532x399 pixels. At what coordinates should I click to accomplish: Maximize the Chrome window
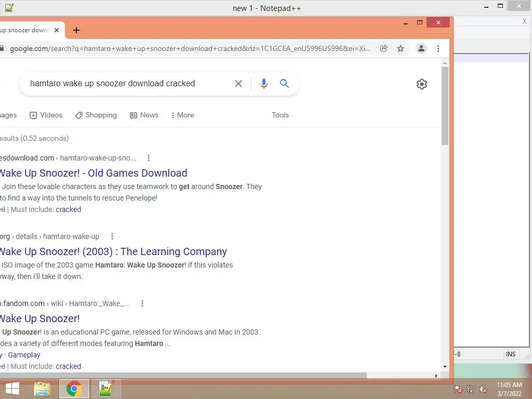click(420, 23)
